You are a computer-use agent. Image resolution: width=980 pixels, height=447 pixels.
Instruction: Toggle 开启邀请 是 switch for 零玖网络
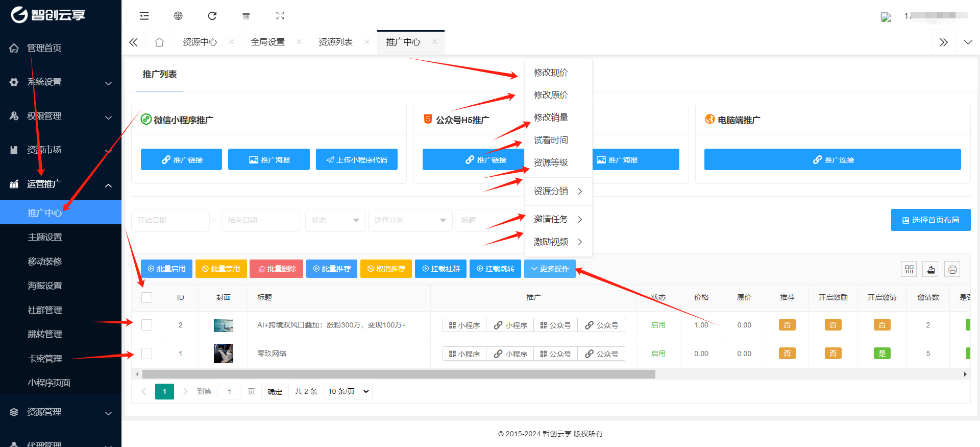(x=882, y=354)
